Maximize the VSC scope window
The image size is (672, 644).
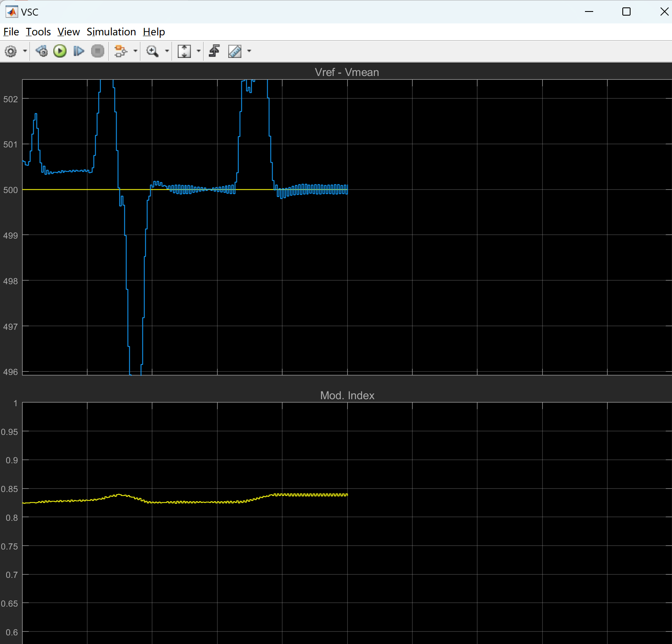(626, 12)
